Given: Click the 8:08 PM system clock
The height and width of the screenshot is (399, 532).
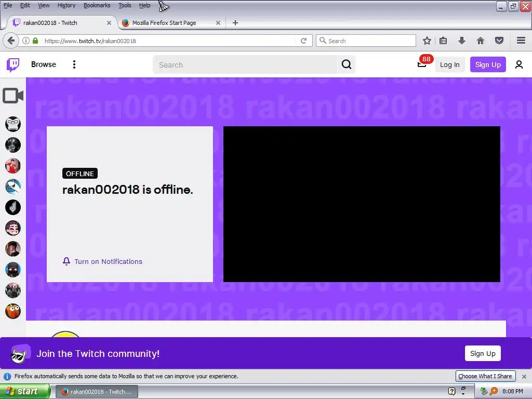Looking at the screenshot, I should pos(513,391).
